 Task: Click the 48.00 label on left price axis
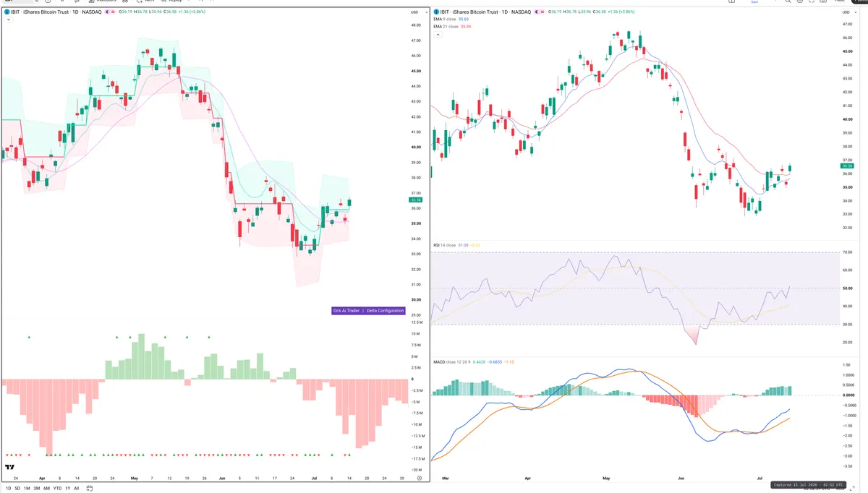click(x=416, y=25)
